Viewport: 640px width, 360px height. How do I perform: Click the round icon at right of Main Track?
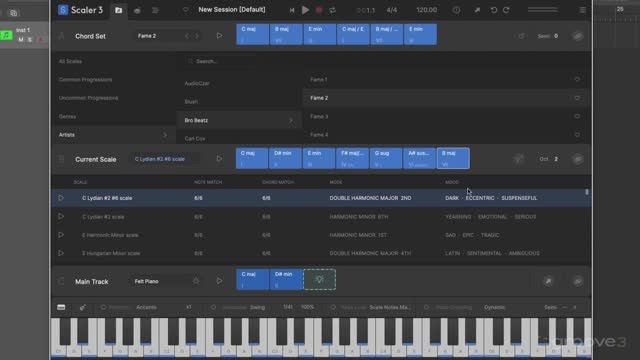578,281
